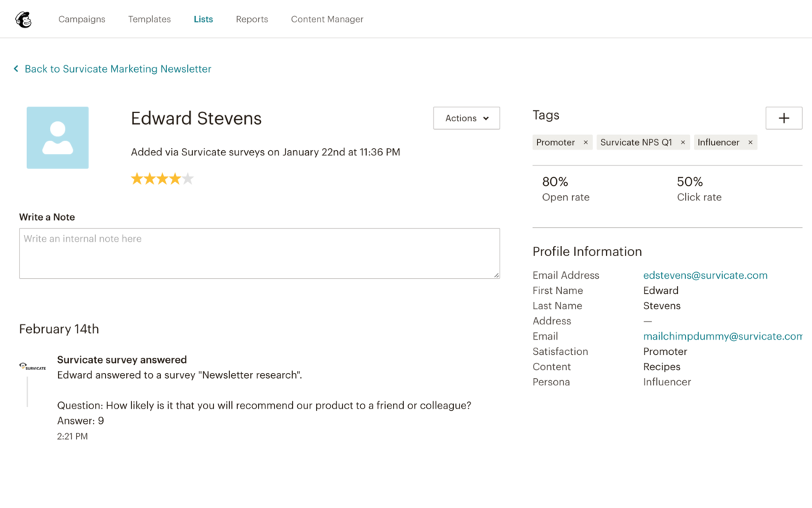Set rating to one star

[137, 179]
